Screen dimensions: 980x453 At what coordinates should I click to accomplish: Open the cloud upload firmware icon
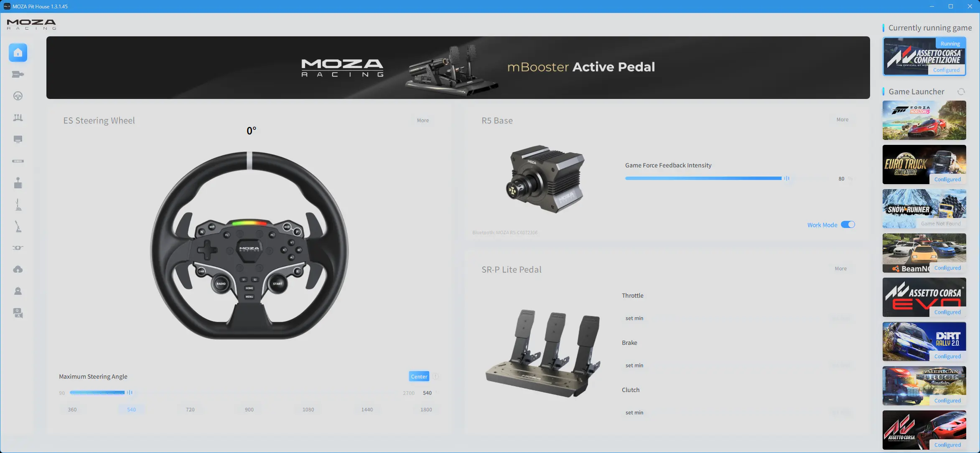[18, 270]
